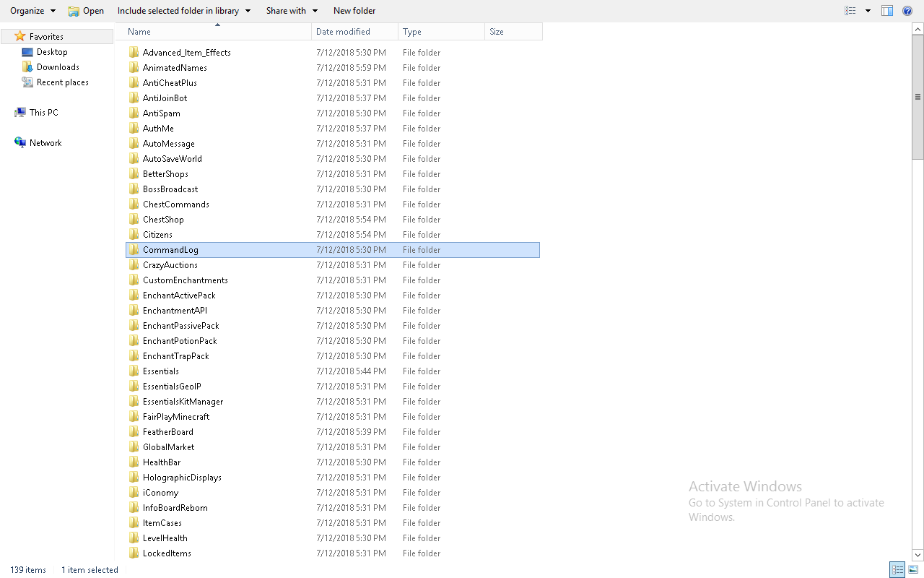Viewport: 924px width, 578px height.
Task: Select the EssentialsKitManager folder name
Action: (183, 402)
